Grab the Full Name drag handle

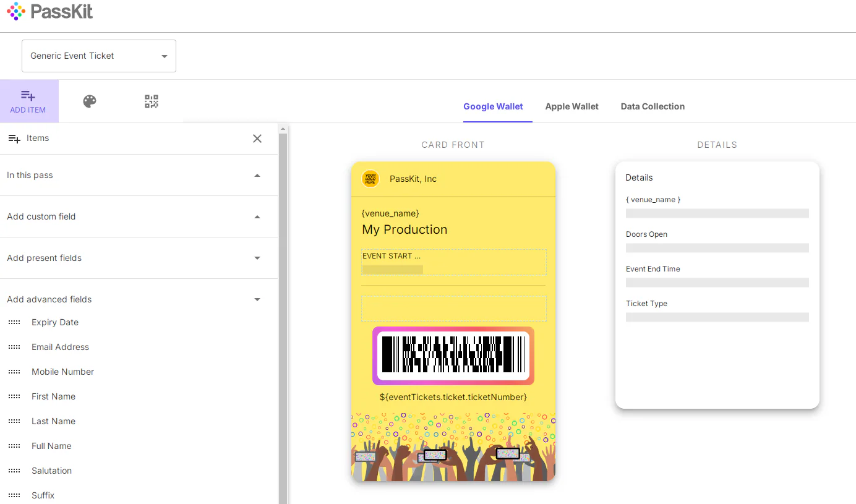[14, 446]
